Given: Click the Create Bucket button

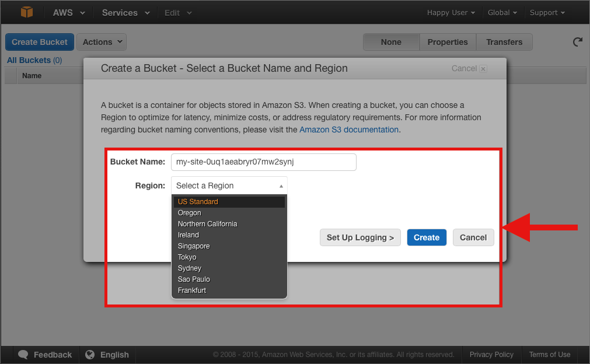Looking at the screenshot, I should [x=40, y=42].
